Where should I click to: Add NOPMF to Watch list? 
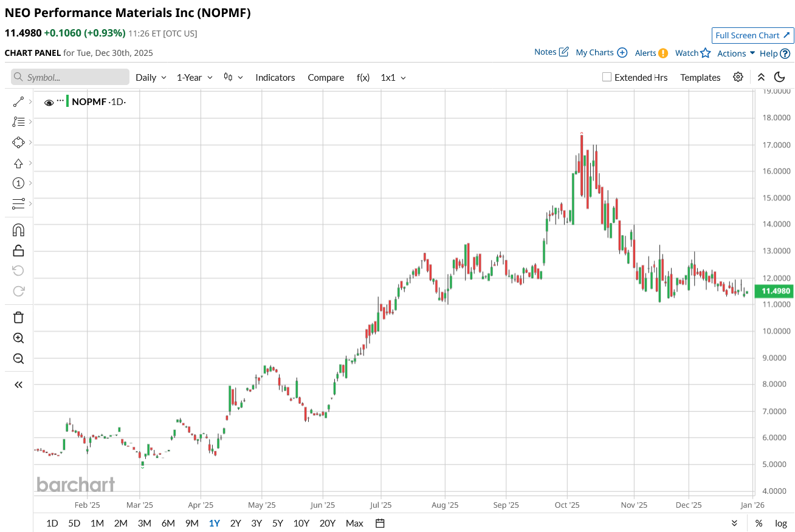tap(693, 53)
